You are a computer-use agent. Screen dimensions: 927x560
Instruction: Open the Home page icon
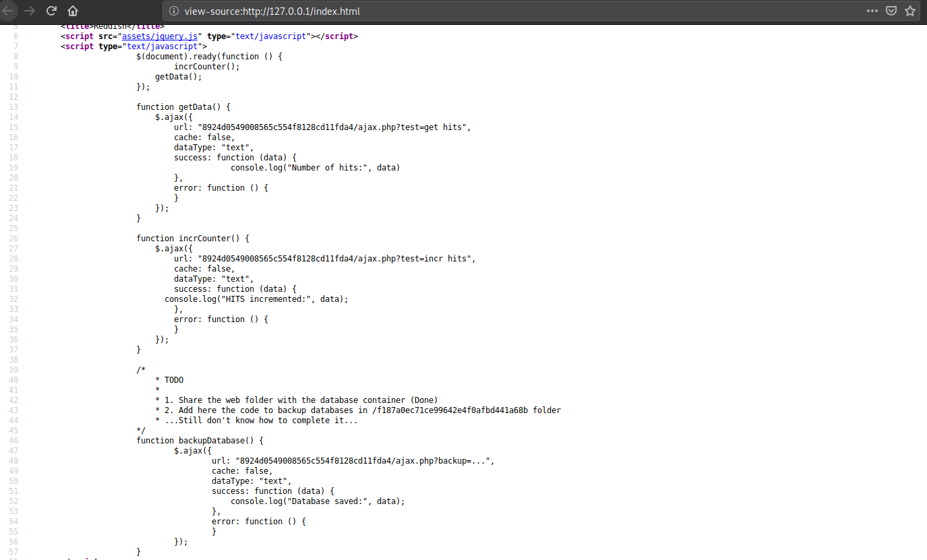tap(73, 11)
